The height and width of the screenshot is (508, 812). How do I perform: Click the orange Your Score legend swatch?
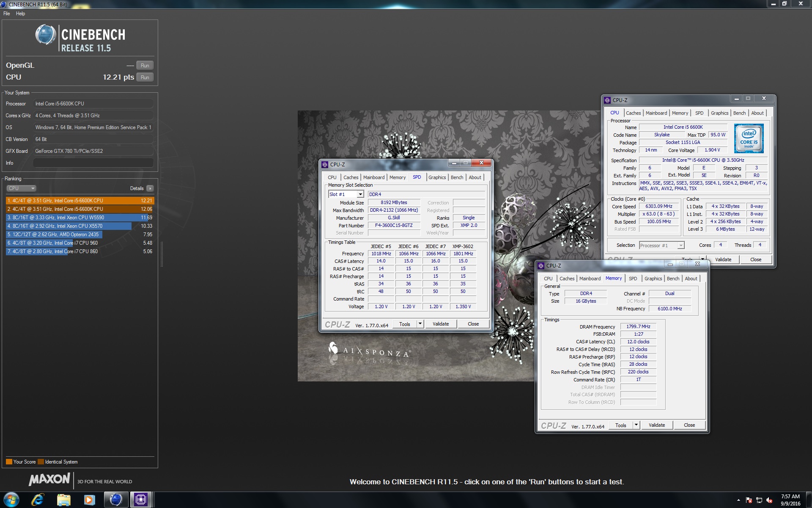point(9,462)
